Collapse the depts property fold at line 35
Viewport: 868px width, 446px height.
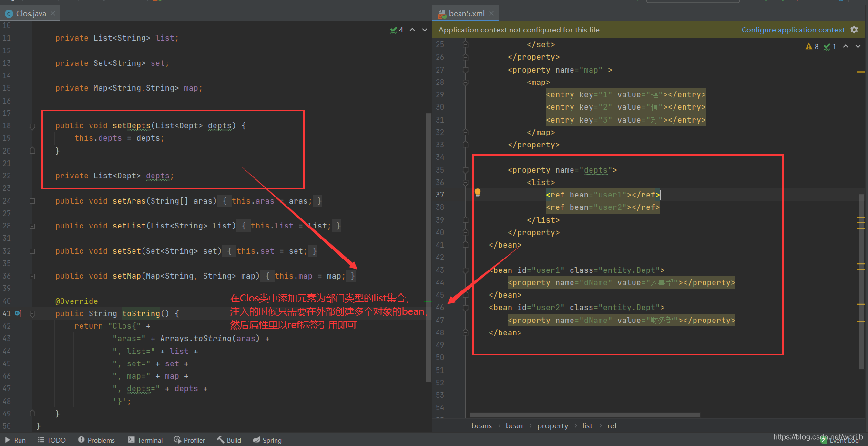(465, 170)
